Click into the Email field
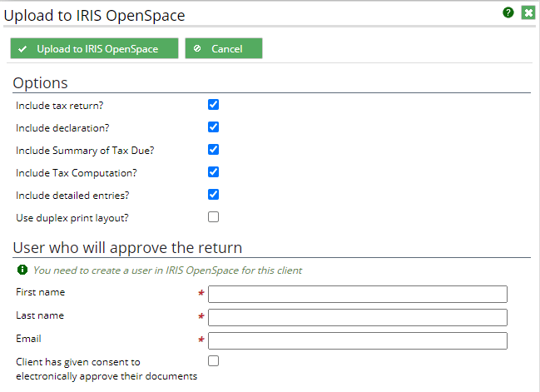 point(358,340)
